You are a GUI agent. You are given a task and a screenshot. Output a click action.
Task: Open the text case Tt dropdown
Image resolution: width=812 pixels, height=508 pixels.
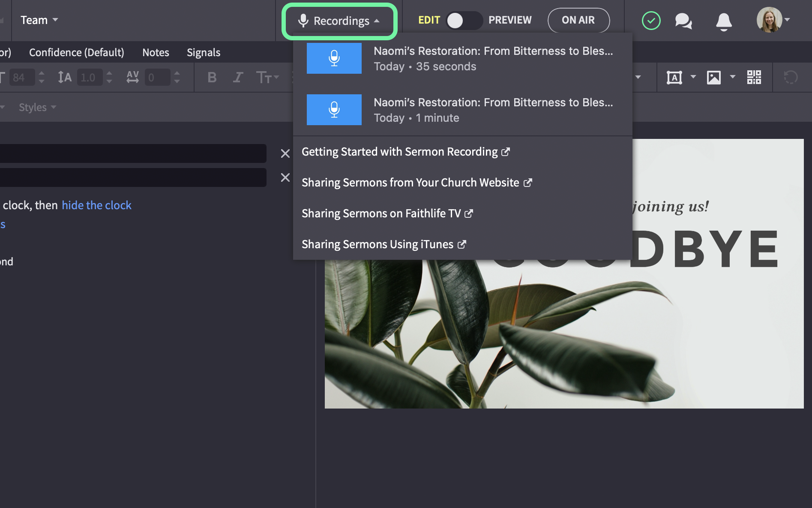[267, 77]
